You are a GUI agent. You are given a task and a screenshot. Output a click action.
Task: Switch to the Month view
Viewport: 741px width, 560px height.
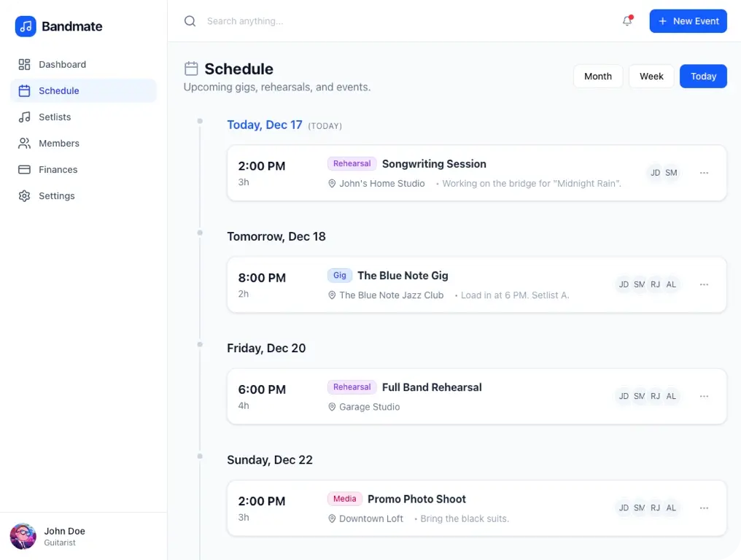pos(598,76)
